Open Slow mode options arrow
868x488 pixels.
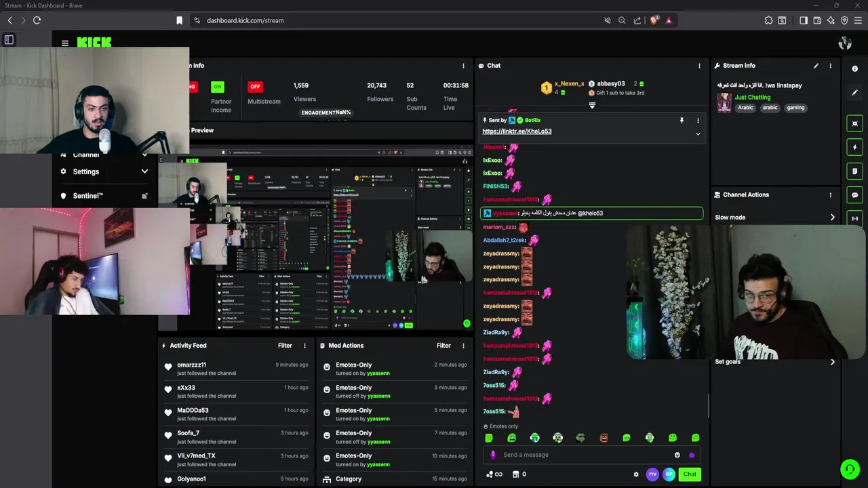coord(833,218)
